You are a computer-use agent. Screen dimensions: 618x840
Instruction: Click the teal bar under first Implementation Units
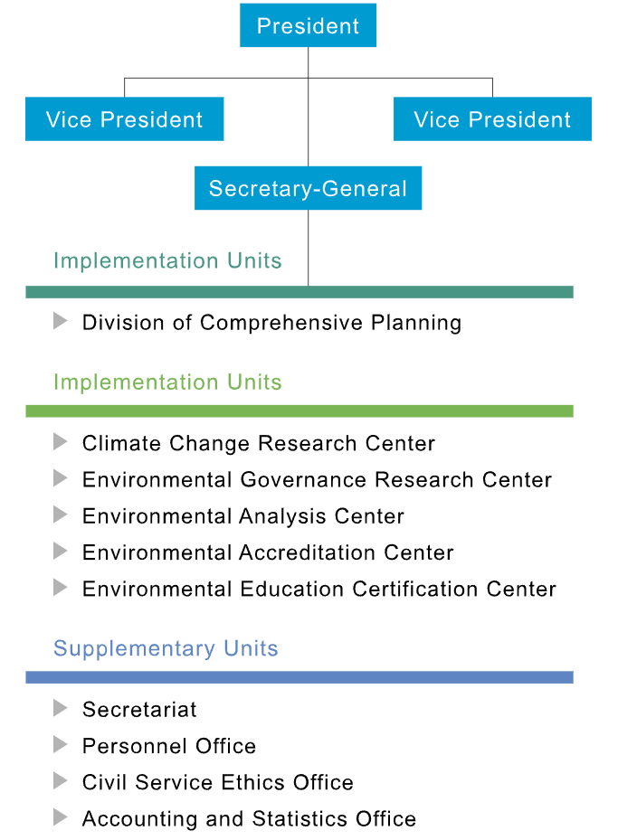tap(299, 292)
